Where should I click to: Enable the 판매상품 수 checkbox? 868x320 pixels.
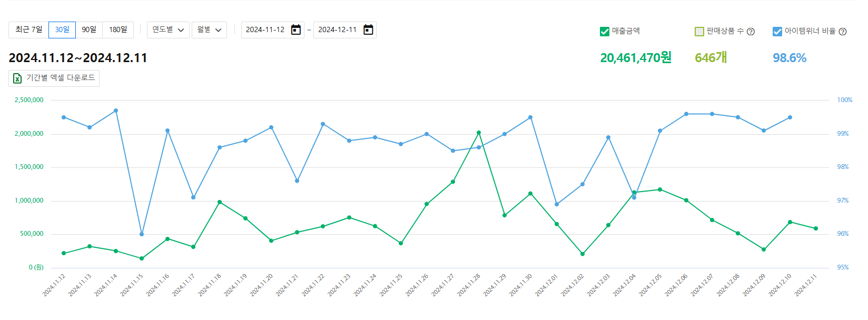pos(699,32)
